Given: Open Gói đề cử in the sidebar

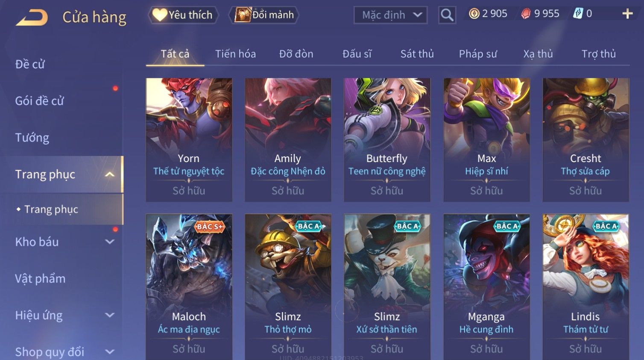Looking at the screenshot, I should coord(39,101).
